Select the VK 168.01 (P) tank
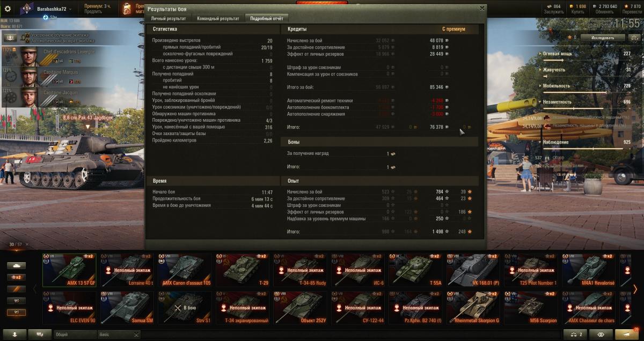Image resolution: width=644 pixels, height=341 pixels. tap(473, 270)
